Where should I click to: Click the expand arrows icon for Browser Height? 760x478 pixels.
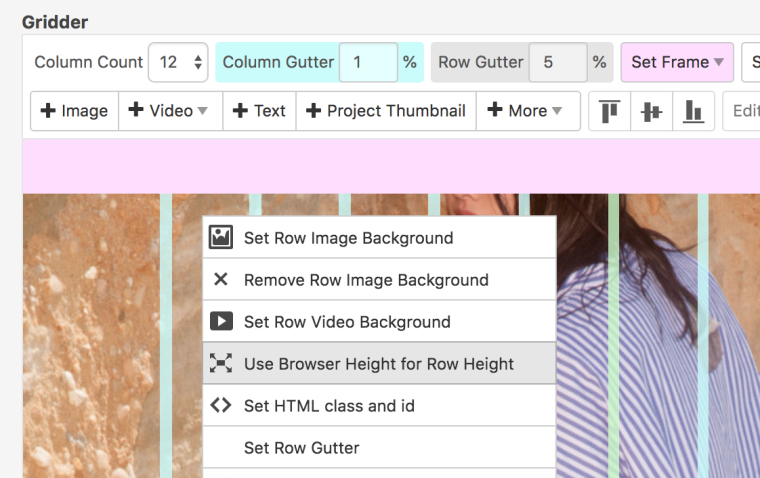pyautogui.click(x=221, y=364)
